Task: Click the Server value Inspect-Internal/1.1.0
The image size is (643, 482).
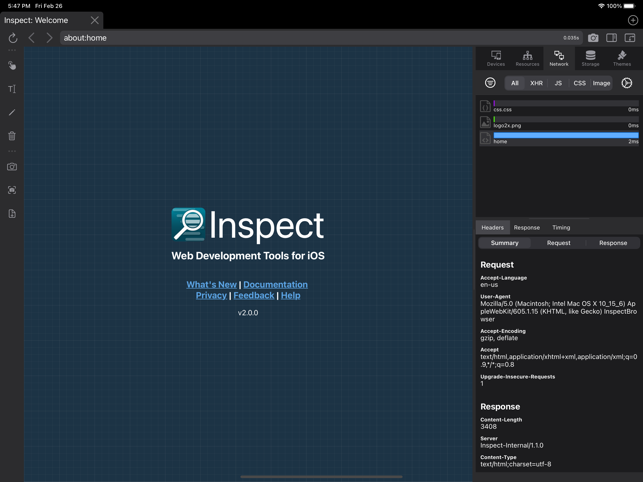Action: (512, 445)
